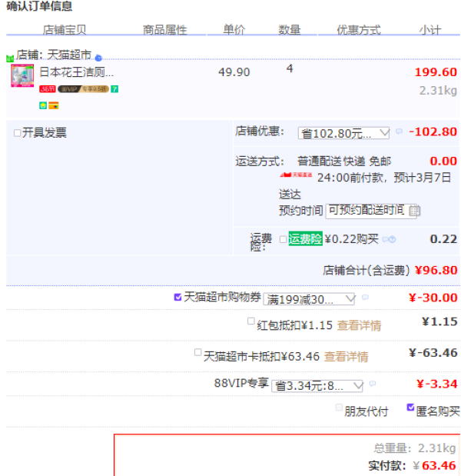
Task: Open the 满199减30 coupon dropdown
Action: pos(309,299)
